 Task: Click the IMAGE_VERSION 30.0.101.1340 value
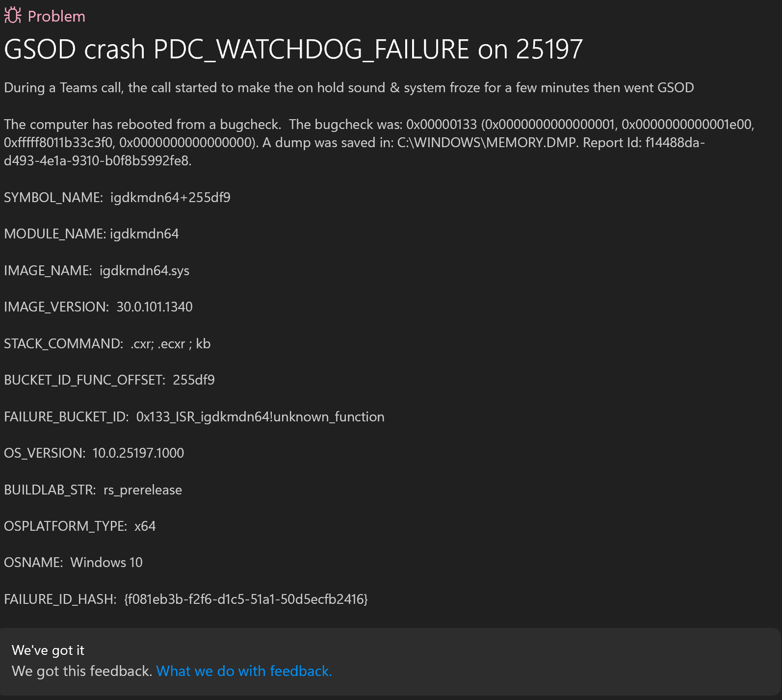[154, 307]
